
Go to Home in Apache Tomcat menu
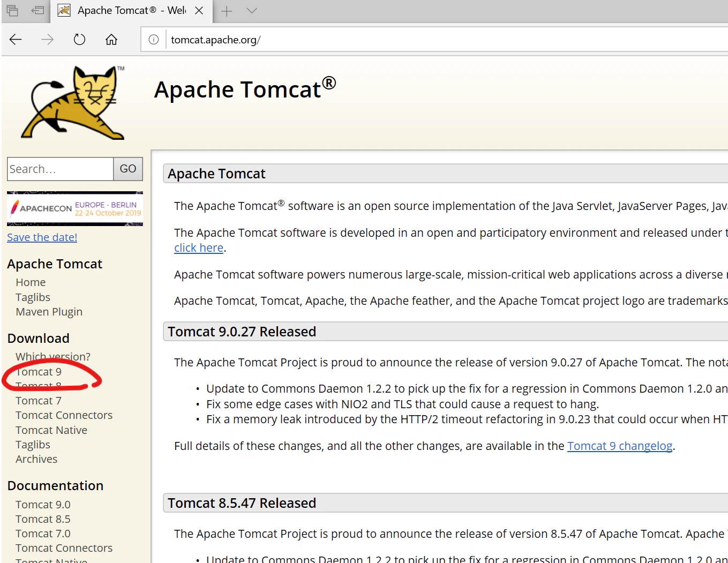click(x=31, y=282)
